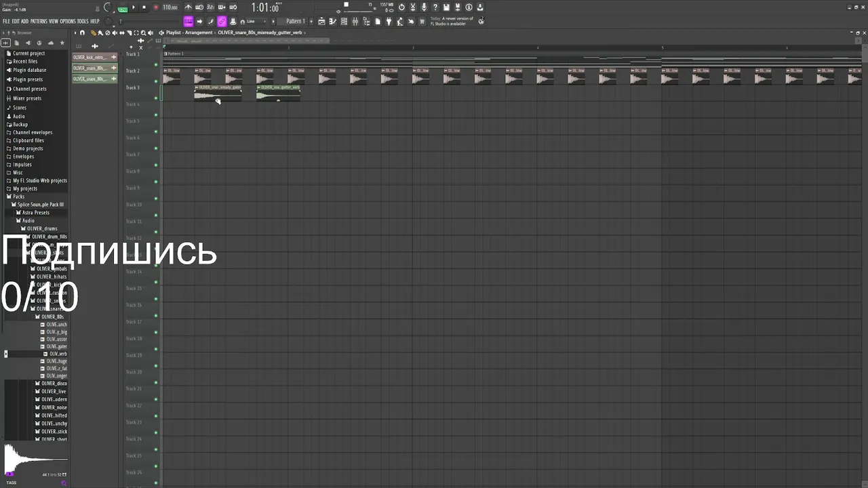868x488 pixels.
Task: Click the render/export audio icon
Action: tap(458, 7)
